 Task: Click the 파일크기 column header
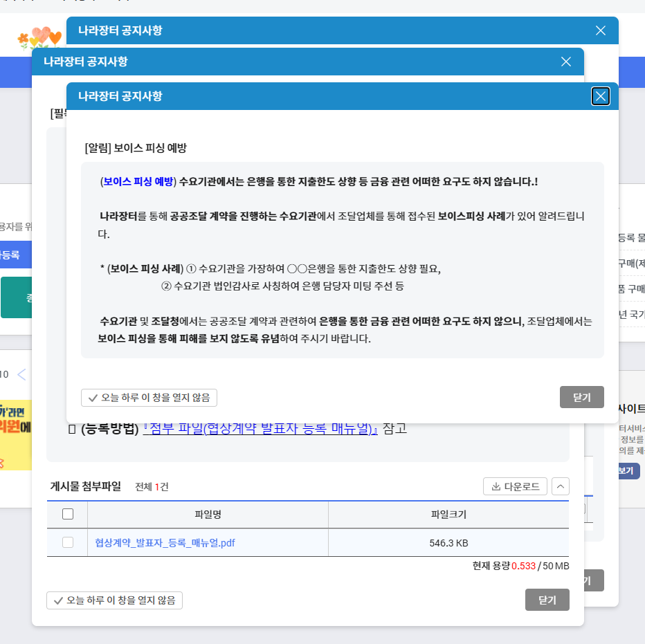point(448,515)
